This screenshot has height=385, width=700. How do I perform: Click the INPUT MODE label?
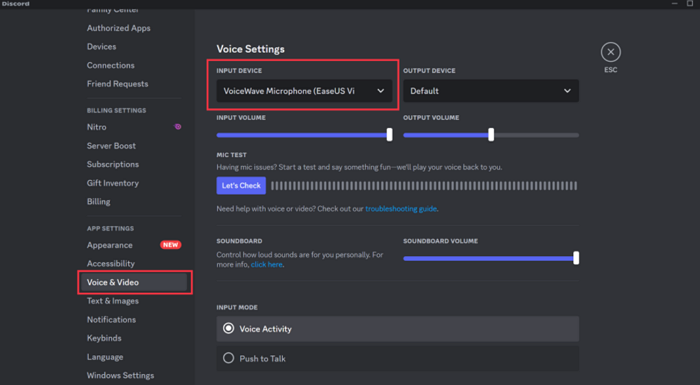(x=237, y=307)
